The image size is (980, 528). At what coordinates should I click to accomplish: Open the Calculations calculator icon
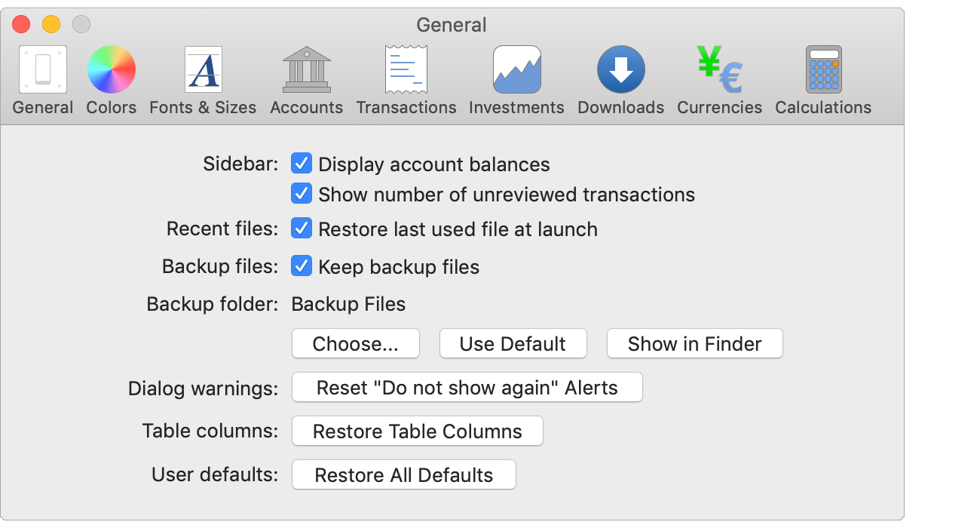822,70
